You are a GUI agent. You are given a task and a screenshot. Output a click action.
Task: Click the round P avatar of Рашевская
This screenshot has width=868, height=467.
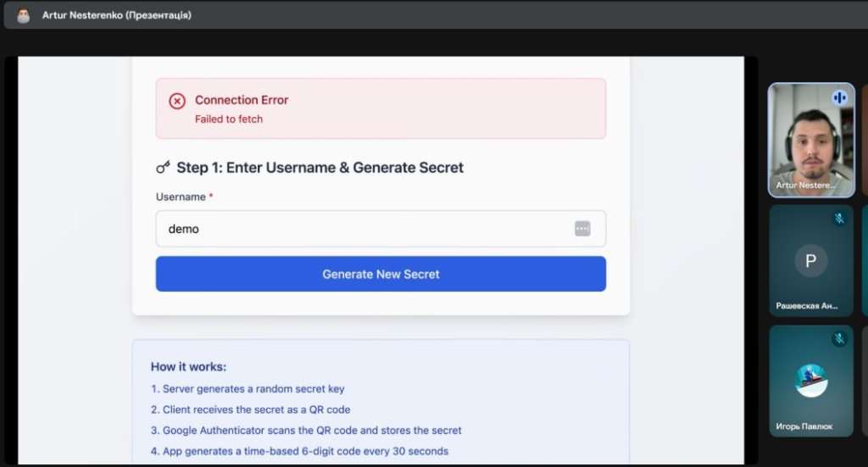(810, 261)
